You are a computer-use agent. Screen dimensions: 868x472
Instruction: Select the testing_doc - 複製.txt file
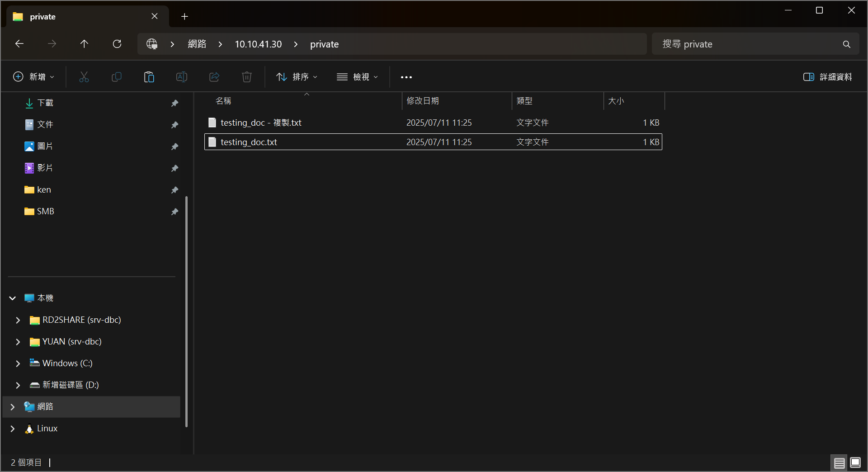[261, 123]
